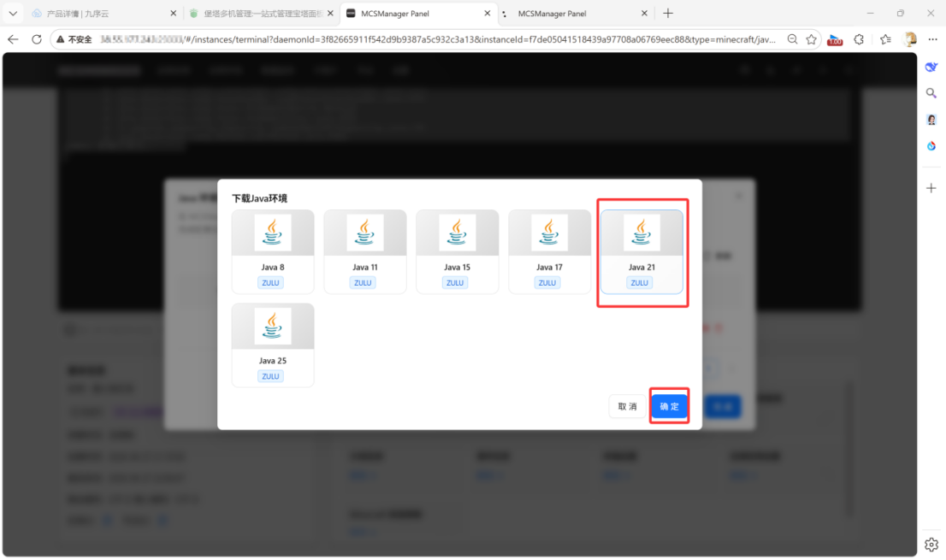The height and width of the screenshot is (560, 946).
Task: Open the sidebar person avatar icon
Action: [x=931, y=120]
